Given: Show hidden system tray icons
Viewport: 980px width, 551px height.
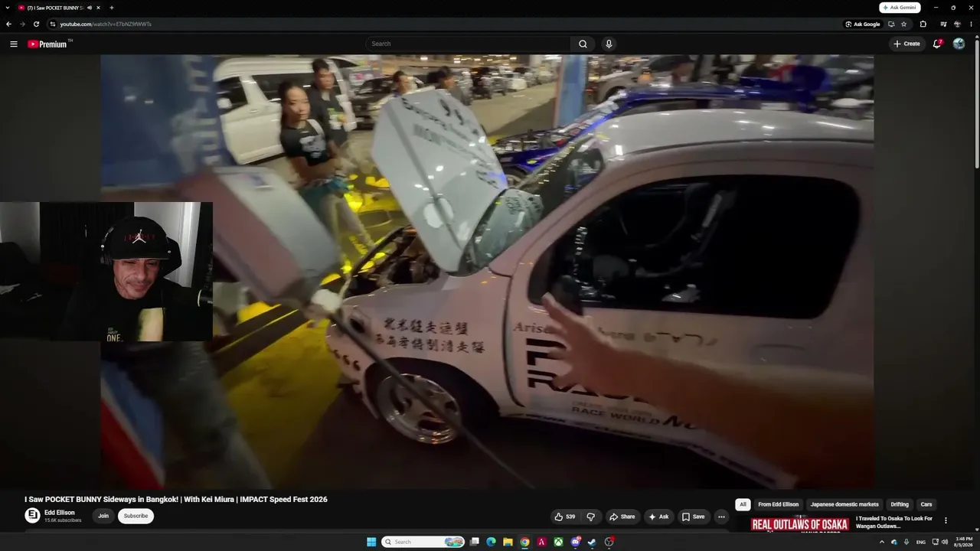Looking at the screenshot, I should pyautogui.click(x=881, y=542).
